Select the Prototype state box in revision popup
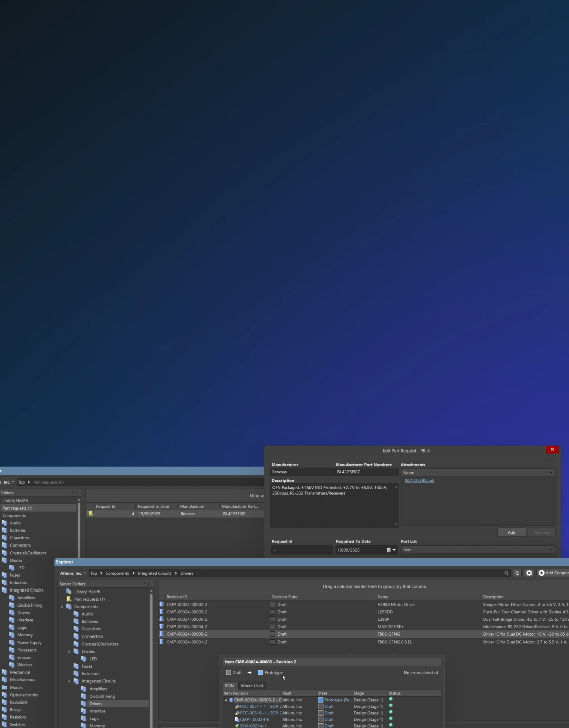 pyautogui.click(x=260, y=673)
